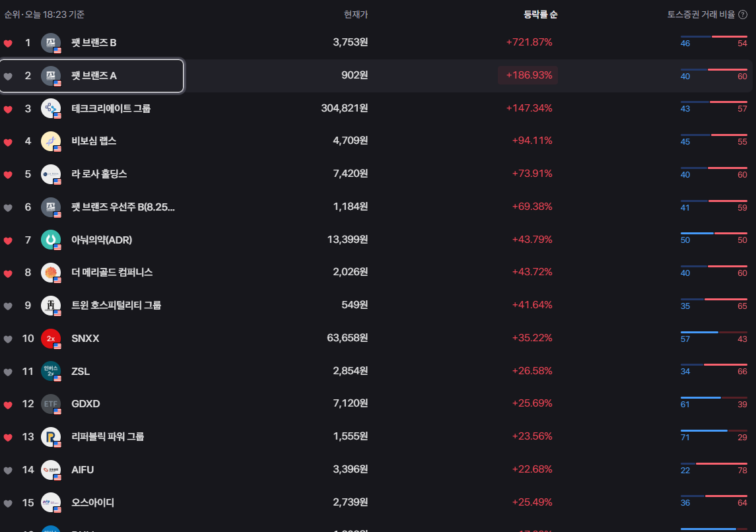Click the 테크크리에이트 그룹 stock logo
Screen dimensions: 756x532
pos(51,108)
